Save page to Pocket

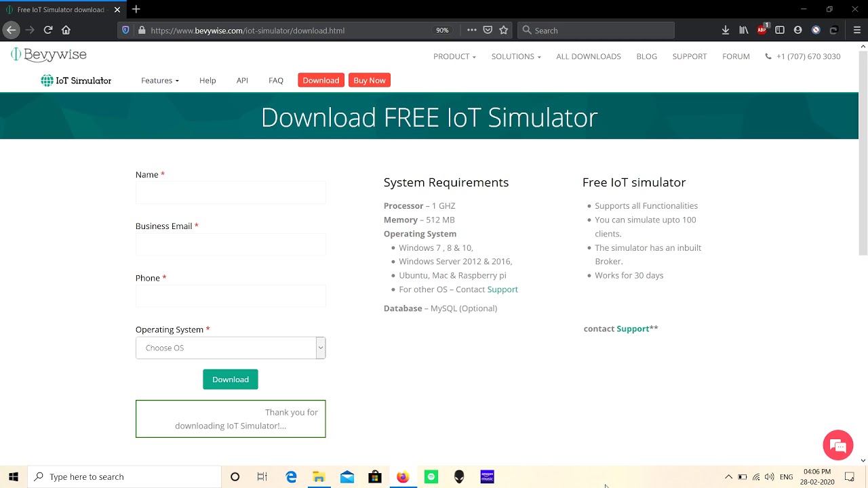click(x=488, y=30)
